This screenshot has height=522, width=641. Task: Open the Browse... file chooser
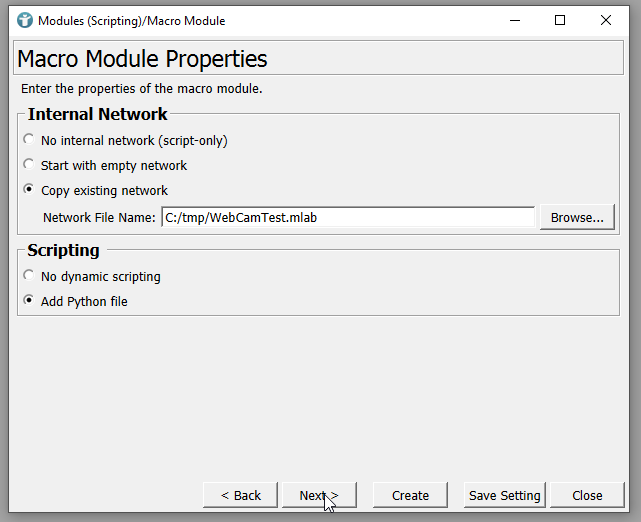577,217
